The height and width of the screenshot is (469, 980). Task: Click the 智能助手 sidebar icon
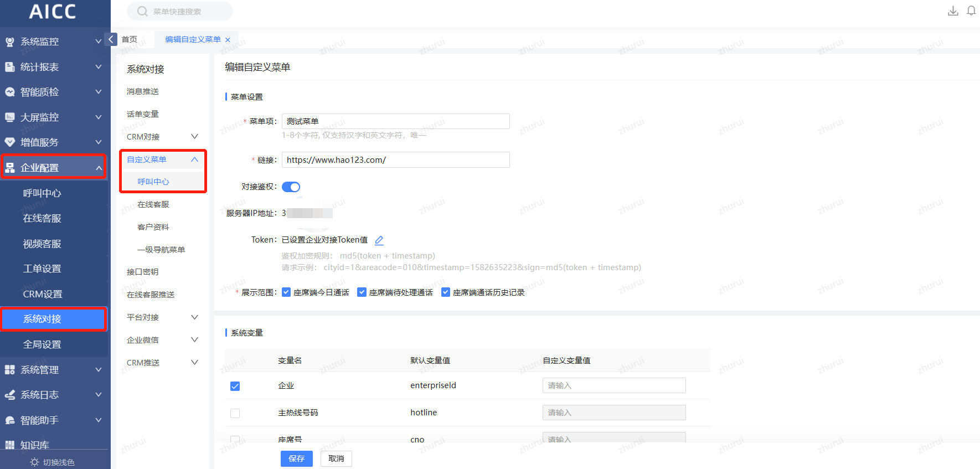click(x=10, y=420)
